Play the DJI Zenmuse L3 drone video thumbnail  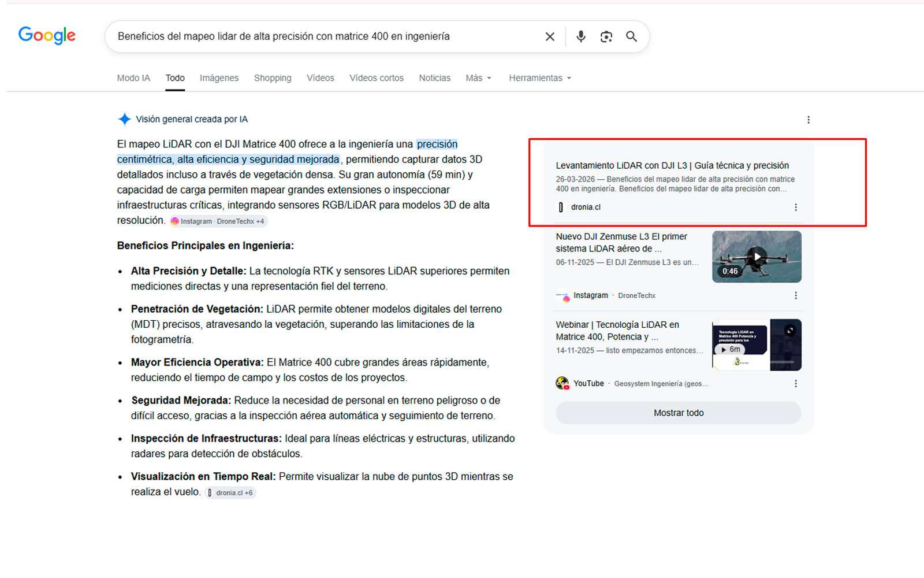pos(757,257)
